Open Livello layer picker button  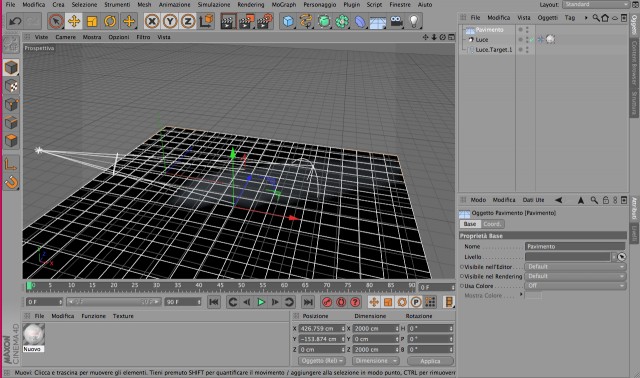click(621, 257)
